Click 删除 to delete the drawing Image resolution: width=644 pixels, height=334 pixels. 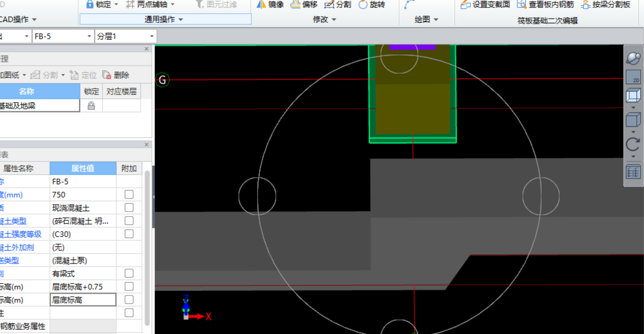116,75
